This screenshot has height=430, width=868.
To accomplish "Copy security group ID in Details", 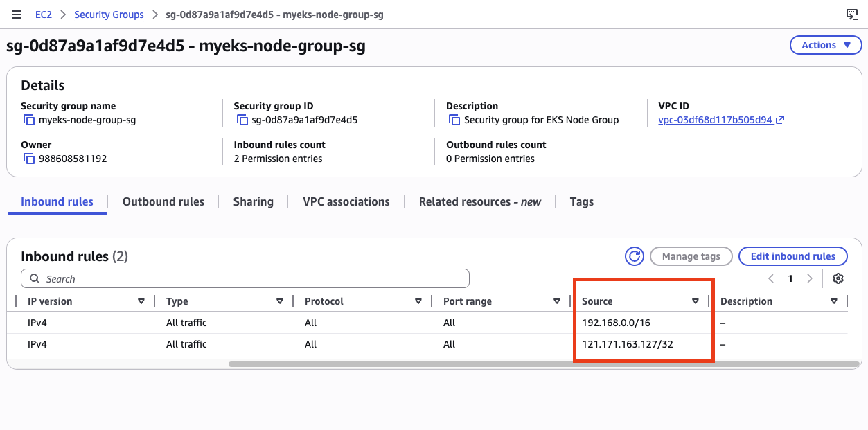I will pyautogui.click(x=242, y=120).
